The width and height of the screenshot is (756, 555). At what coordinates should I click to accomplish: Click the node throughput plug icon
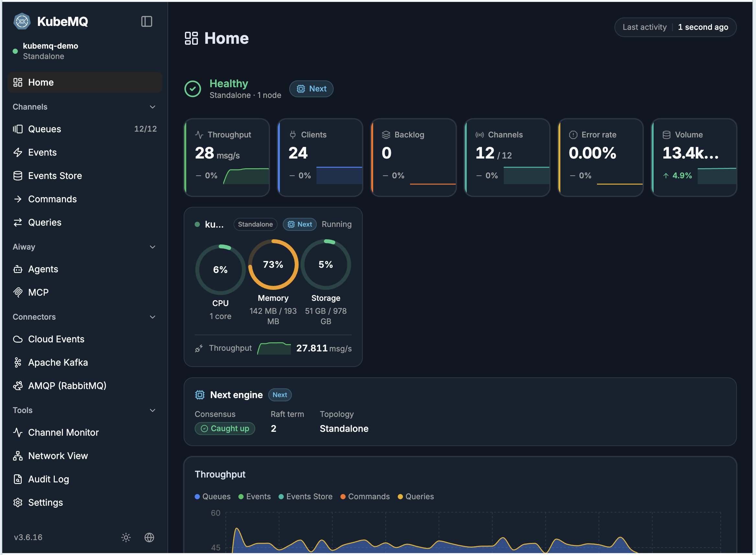tap(199, 348)
